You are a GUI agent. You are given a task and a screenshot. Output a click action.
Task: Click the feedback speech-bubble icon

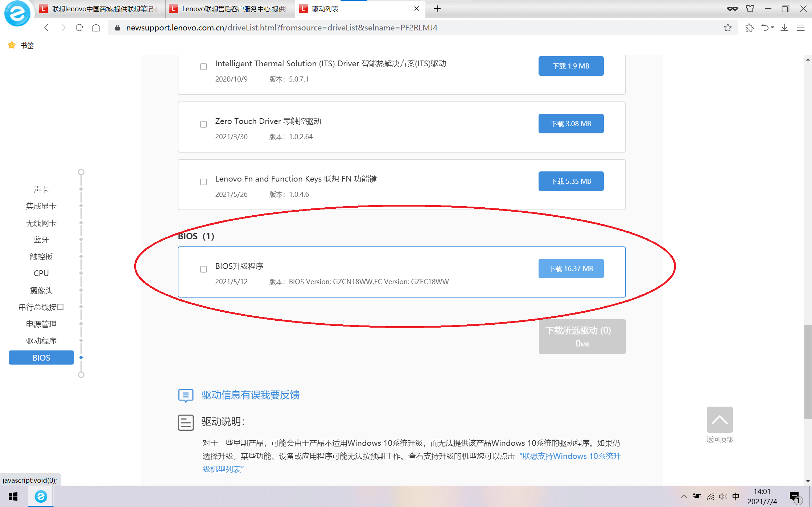pos(186,395)
